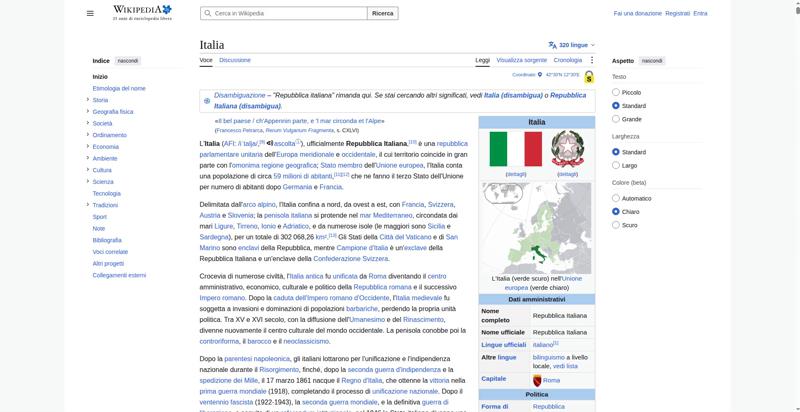The width and height of the screenshot is (800, 412).
Task: Click the Fai una donazione link
Action: (x=637, y=13)
